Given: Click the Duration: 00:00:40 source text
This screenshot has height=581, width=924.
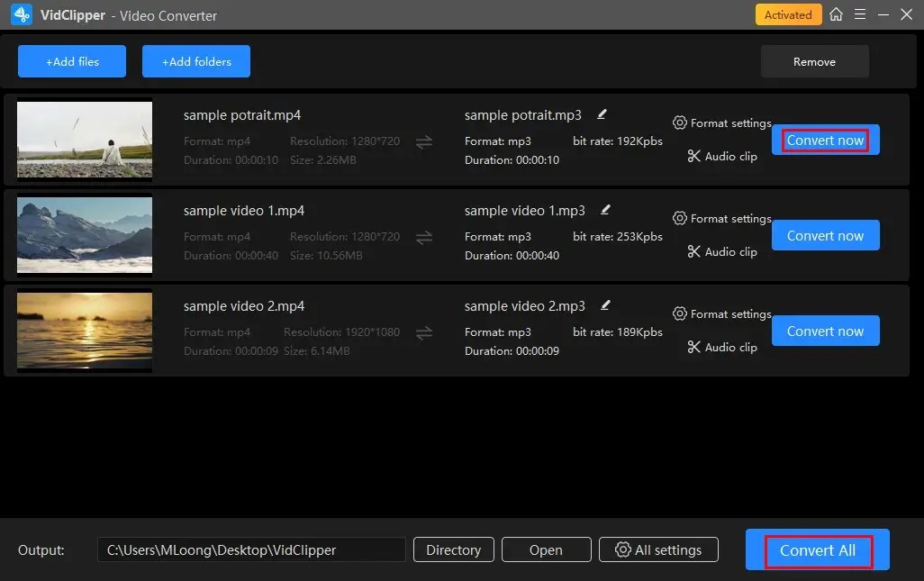Looking at the screenshot, I should pyautogui.click(x=231, y=255).
